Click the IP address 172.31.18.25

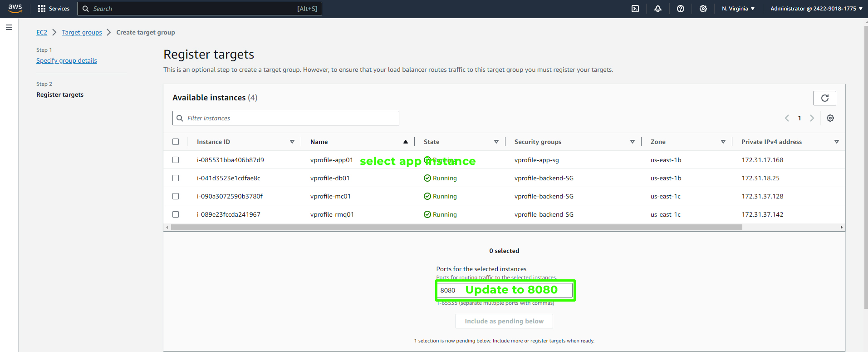(x=760, y=178)
